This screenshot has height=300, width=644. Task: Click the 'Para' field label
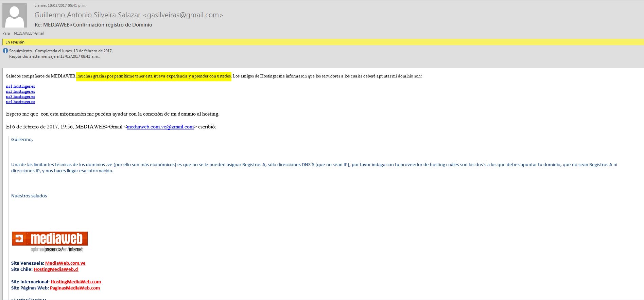[x=6, y=33]
